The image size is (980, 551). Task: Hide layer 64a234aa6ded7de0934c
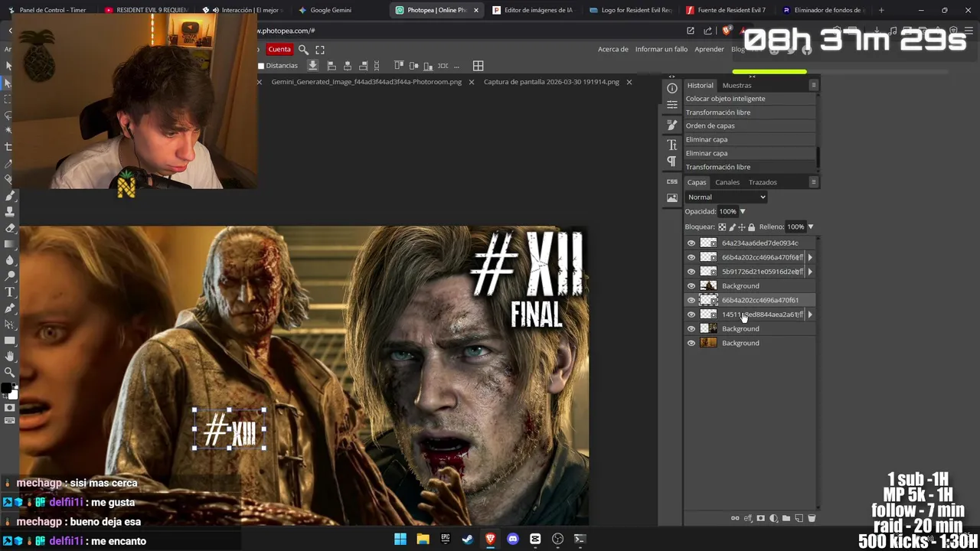(691, 243)
